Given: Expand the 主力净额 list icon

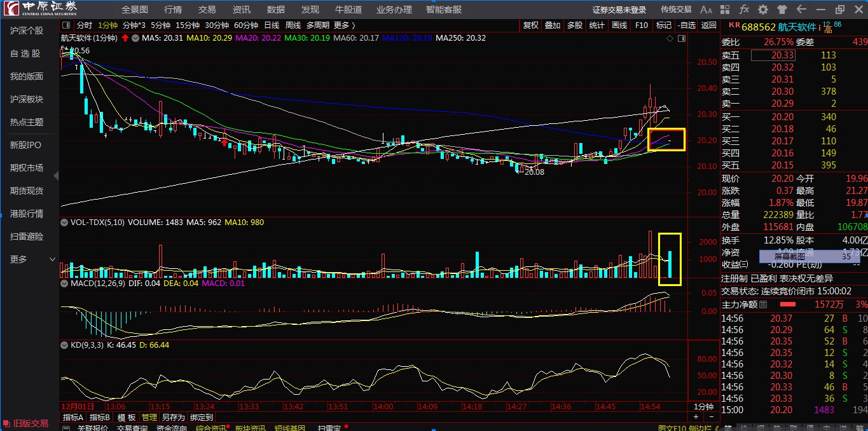Looking at the screenshot, I should [763, 305].
